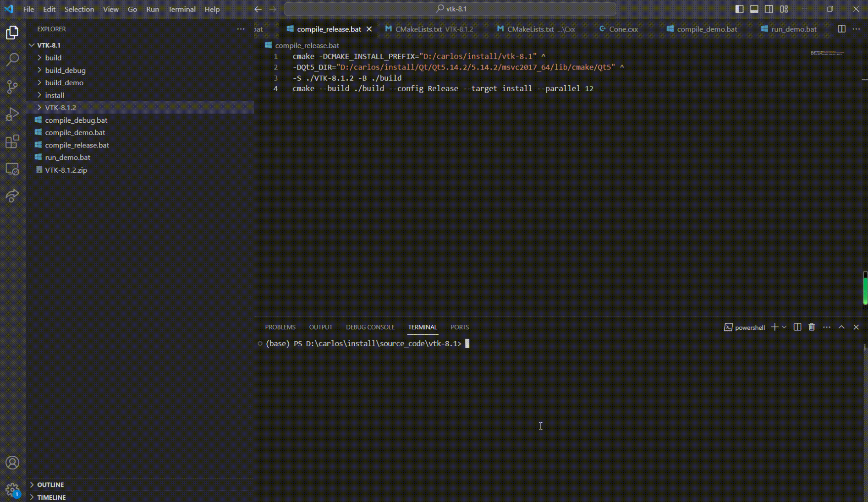Image resolution: width=868 pixels, height=502 pixels.
Task: Open the Terminal menu
Action: [181, 9]
